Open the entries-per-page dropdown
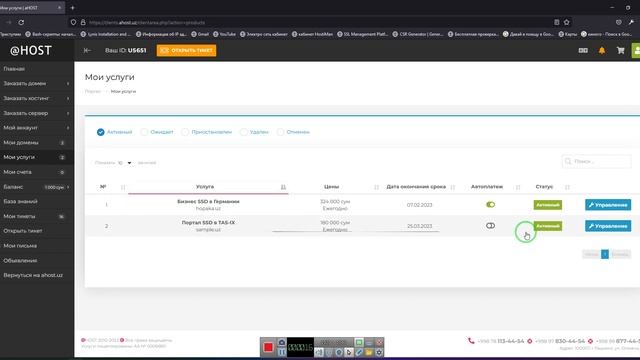 click(124, 163)
